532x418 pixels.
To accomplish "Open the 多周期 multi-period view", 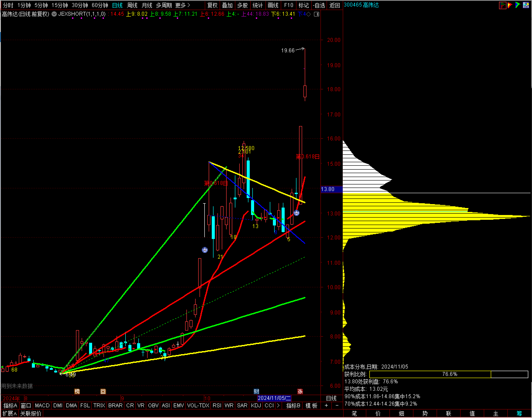I will click(x=164, y=5).
